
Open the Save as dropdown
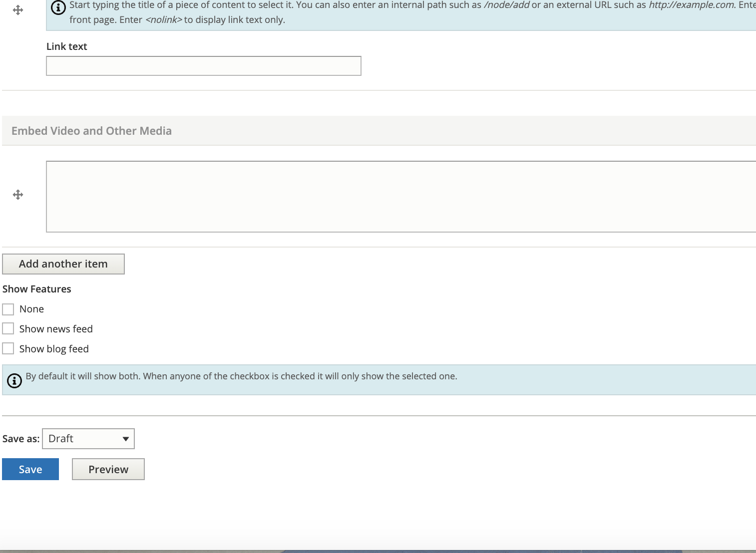(x=88, y=438)
